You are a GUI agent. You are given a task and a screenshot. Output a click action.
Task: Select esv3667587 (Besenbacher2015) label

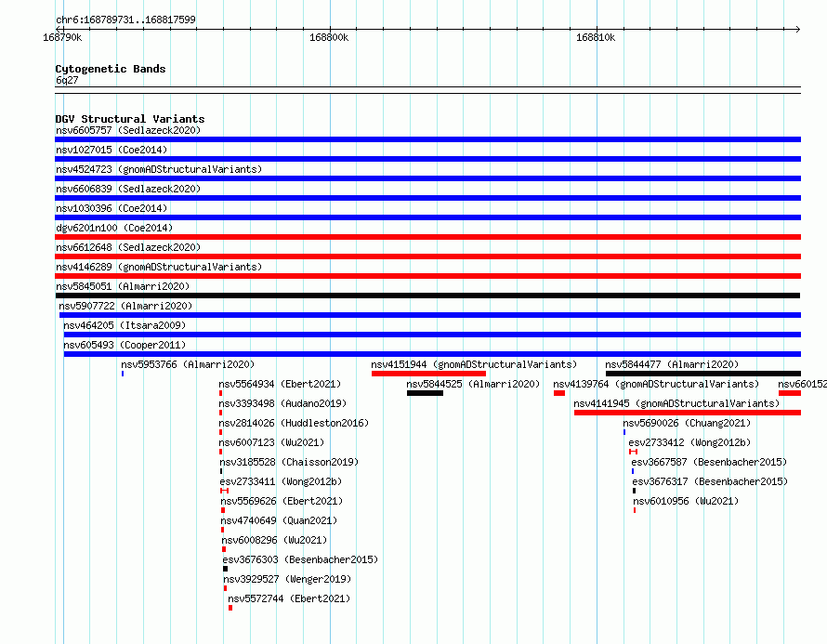point(709,462)
